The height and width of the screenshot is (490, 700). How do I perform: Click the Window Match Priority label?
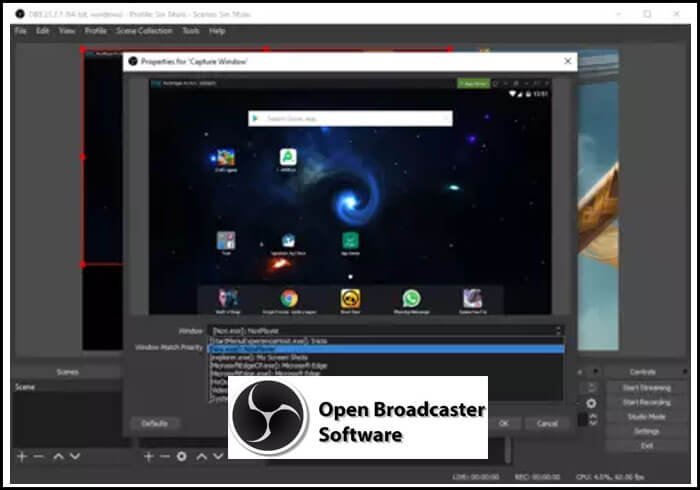[x=169, y=347]
